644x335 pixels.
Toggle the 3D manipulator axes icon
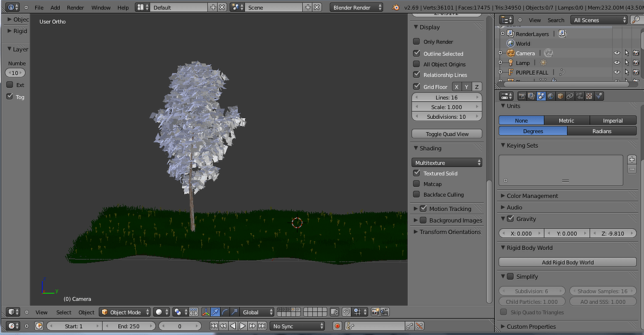coord(206,312)
